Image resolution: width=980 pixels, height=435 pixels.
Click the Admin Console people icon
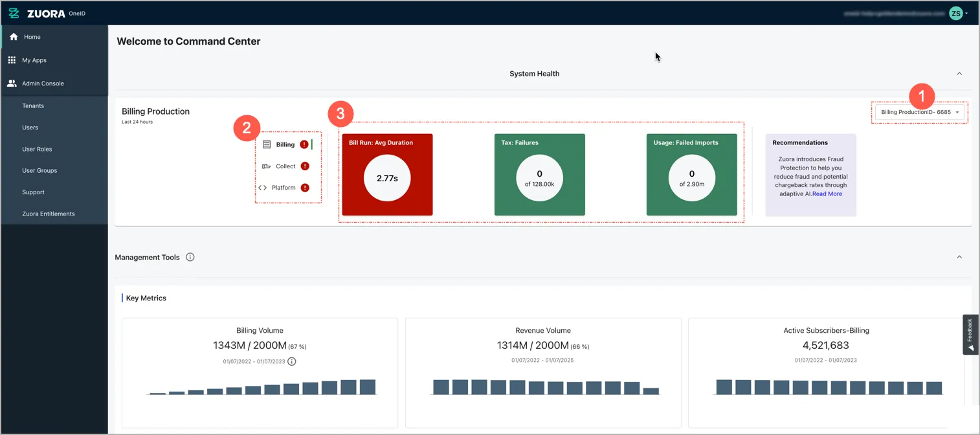[x=12, y=84]
